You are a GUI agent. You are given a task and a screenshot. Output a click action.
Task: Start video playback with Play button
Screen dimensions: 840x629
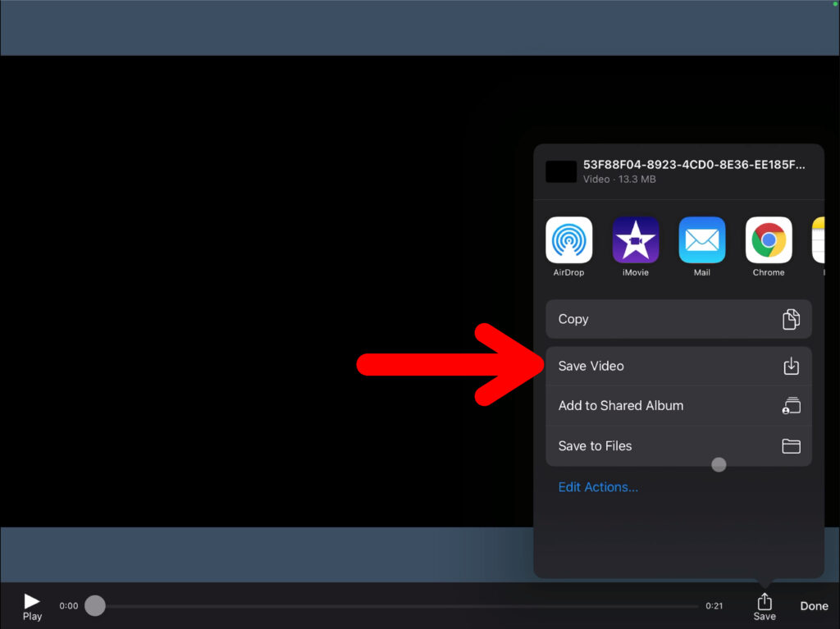32,606
